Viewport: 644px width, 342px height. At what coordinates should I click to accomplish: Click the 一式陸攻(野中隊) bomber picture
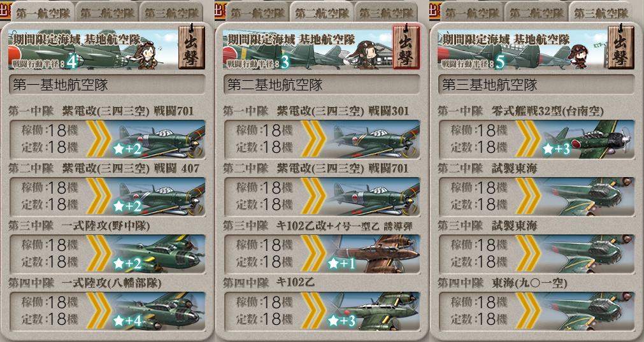(159, 253)
